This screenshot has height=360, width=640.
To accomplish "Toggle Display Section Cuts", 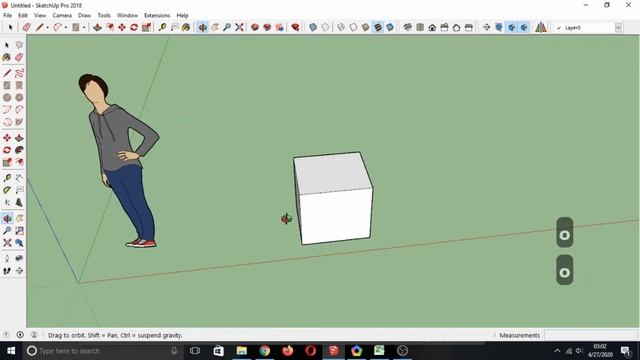I will pyautogui.click(x=511, y=27).
